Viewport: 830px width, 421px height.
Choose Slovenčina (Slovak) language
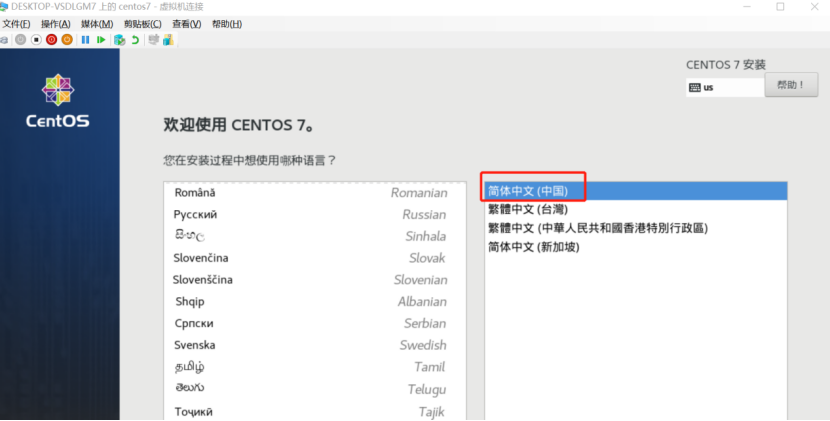pos(315,258)
